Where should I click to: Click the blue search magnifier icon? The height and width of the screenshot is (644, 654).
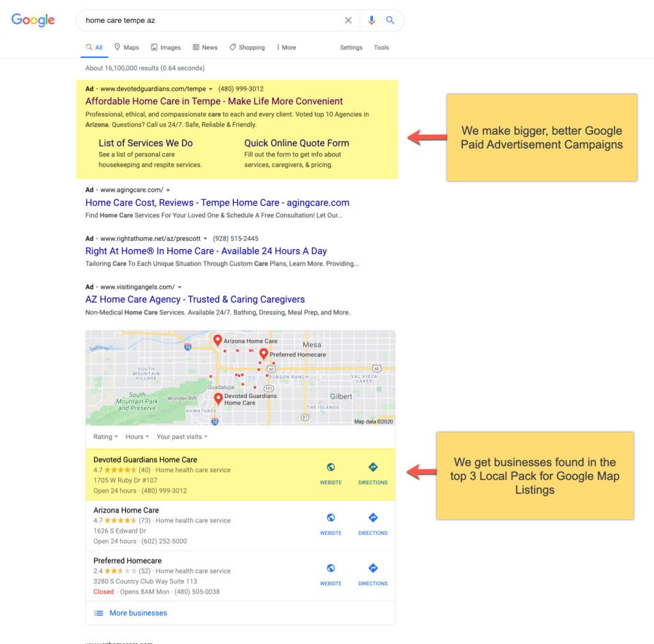point(390,20)
